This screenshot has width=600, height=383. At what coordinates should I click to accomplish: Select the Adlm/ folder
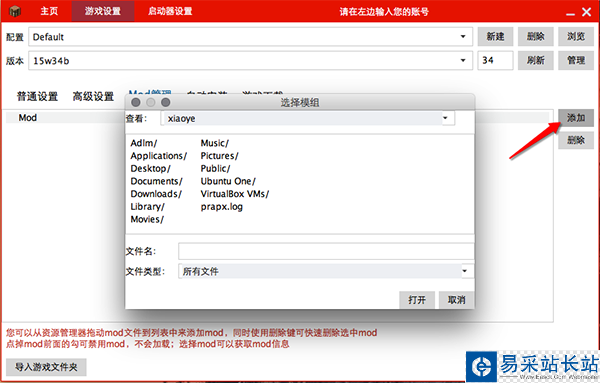click(x=143, y=143)
